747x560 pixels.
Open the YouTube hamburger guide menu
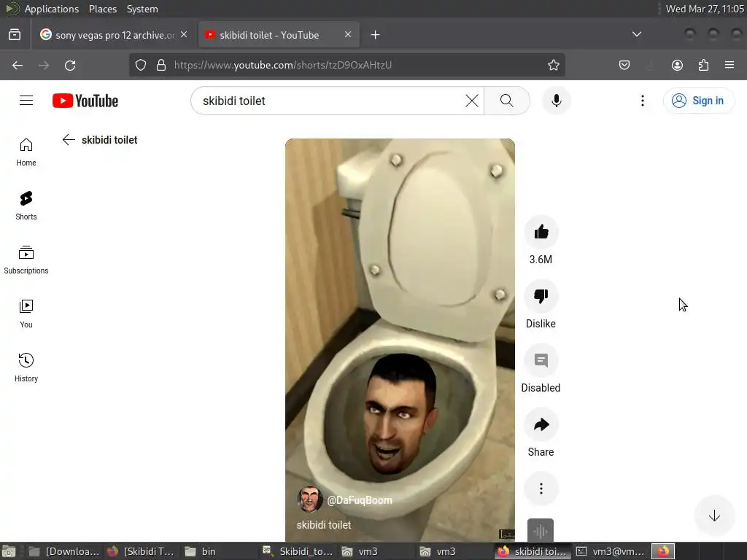pos(26,101)
